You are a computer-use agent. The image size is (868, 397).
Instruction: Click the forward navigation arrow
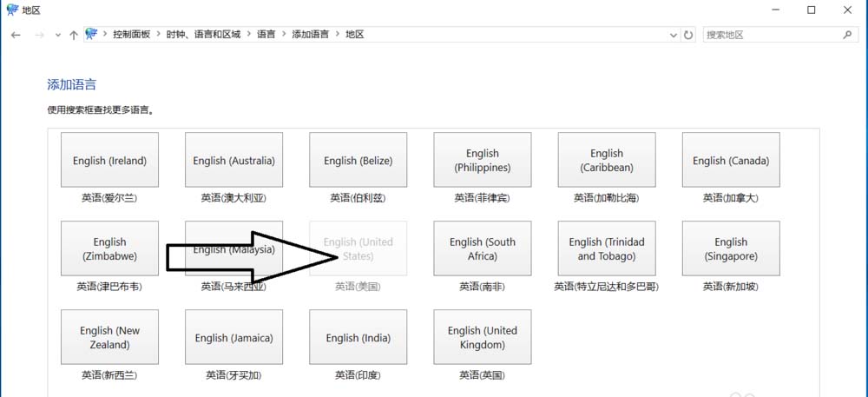[39, 35]
